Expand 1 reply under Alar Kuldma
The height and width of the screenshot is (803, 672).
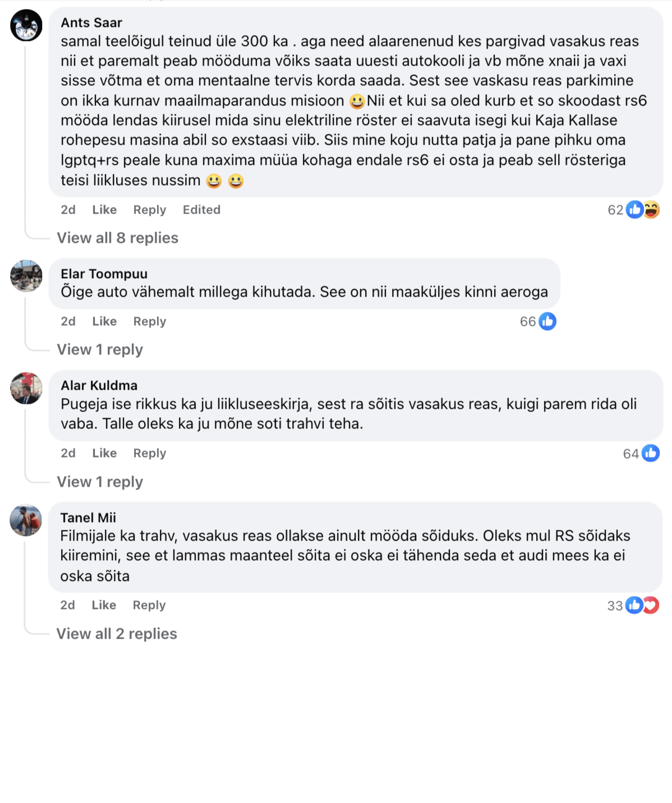[x=100, y=482]
